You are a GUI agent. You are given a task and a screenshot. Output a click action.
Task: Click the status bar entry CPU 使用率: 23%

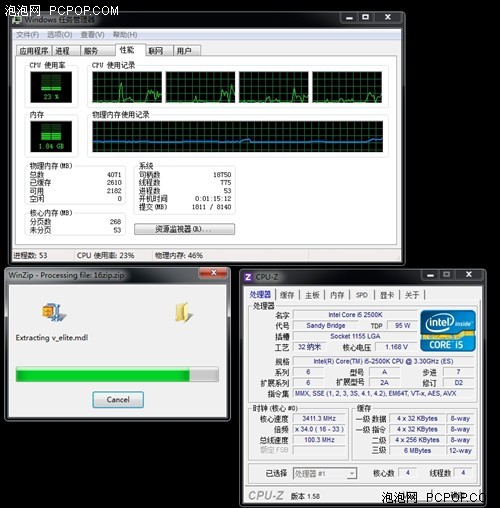click(x=105, y=256)
